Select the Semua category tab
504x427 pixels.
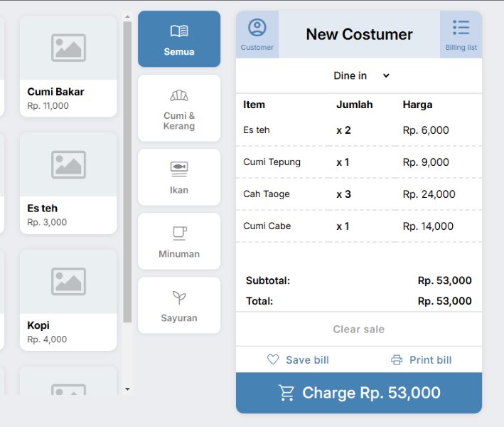pyautogui.click(x=179, y=39)
